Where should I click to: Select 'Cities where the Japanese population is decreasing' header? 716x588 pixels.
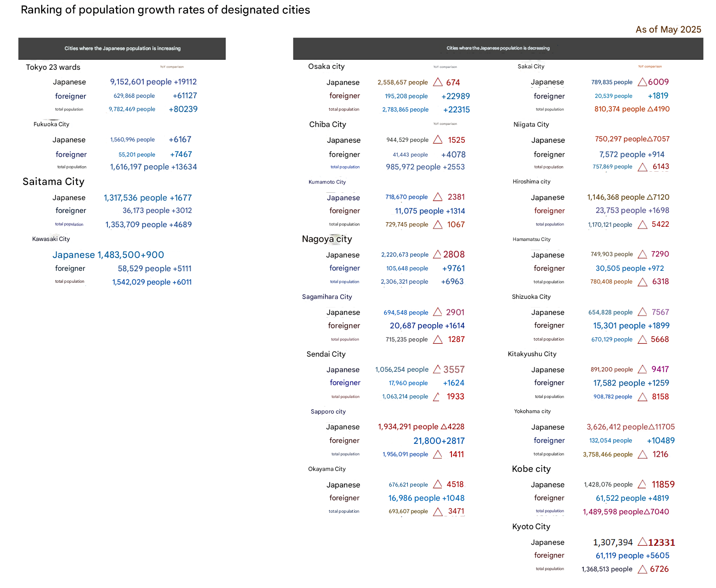coord(498,48)
